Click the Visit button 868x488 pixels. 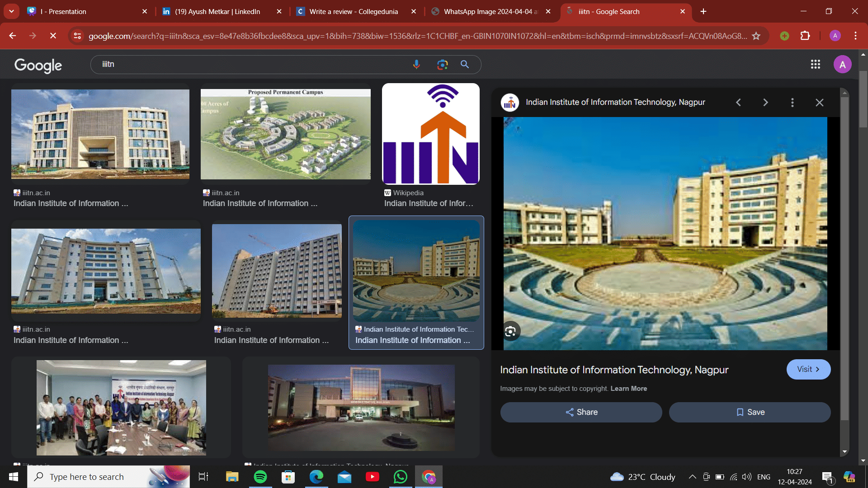808,369
